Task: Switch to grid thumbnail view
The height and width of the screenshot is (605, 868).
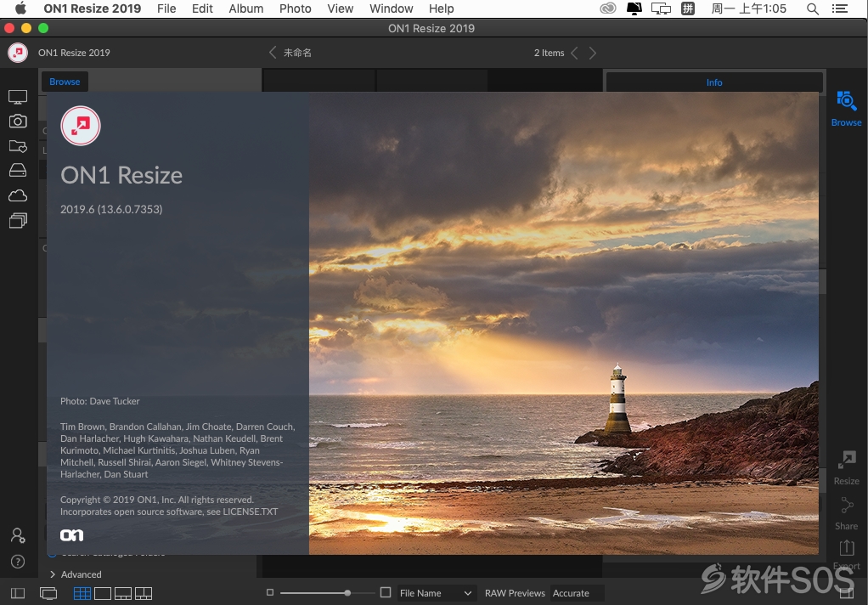Action: click(82, 593)
